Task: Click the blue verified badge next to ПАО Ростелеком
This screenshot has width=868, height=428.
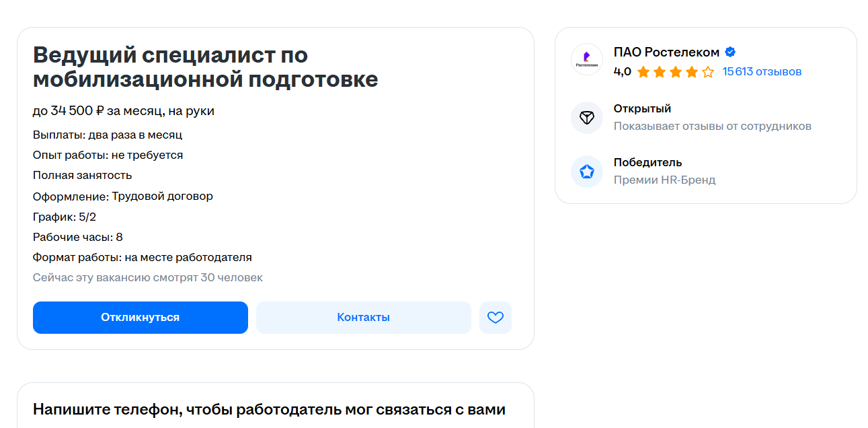Action: click(x=730, y=52)
